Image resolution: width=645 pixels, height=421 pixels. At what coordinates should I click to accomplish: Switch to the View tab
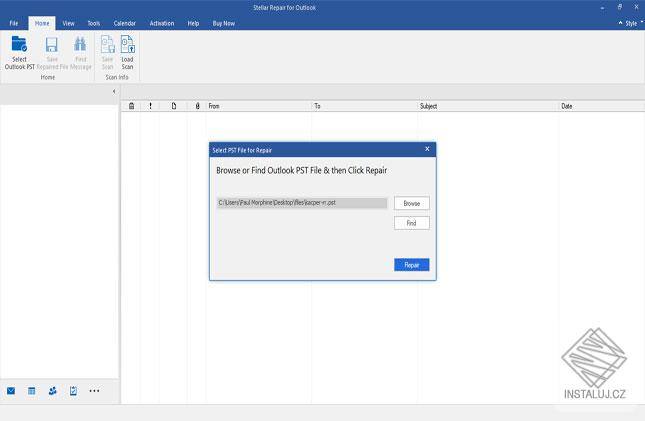[x=69, y=23]
